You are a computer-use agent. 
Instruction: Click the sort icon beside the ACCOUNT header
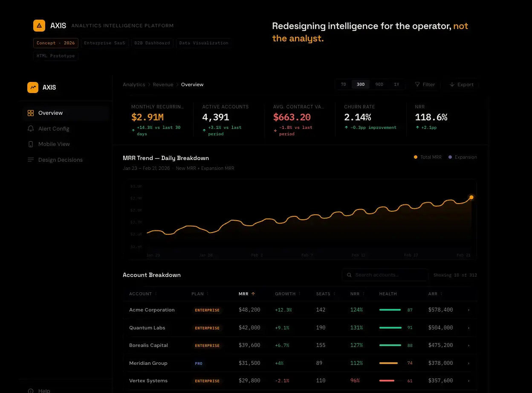pos(156,294)
